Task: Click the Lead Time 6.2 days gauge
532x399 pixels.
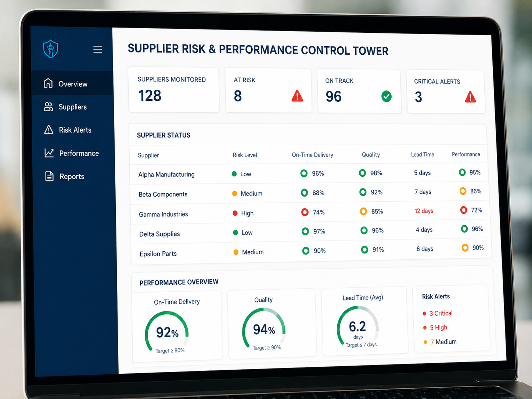Action: (x=357, y=326)
